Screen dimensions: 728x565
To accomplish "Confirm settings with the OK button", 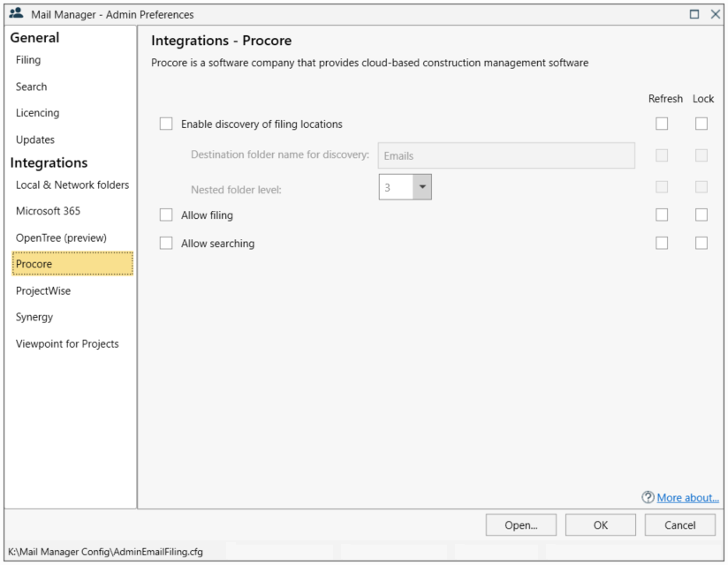I will click(601, 524).
